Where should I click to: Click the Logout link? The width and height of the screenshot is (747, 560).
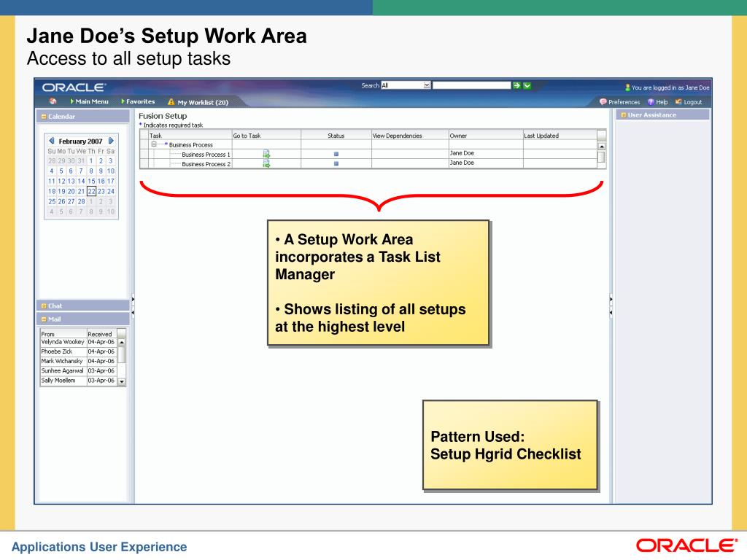[x=693, y=102]
